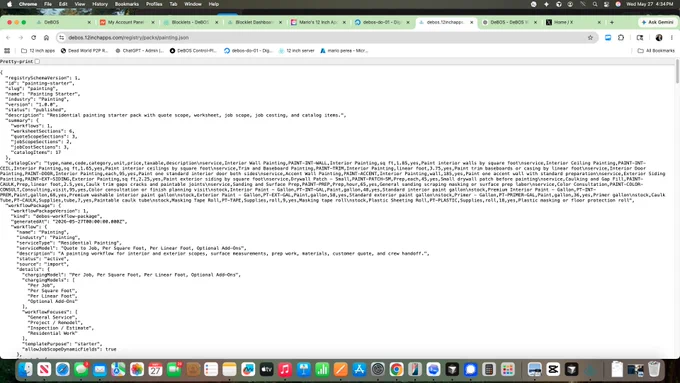
Task: Open the History menu
Action: (100, 4)
